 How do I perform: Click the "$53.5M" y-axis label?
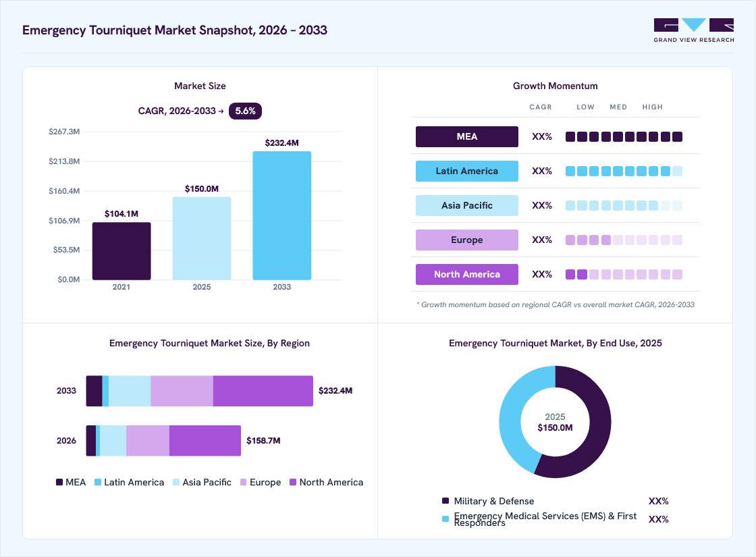(x=67, y=250)
